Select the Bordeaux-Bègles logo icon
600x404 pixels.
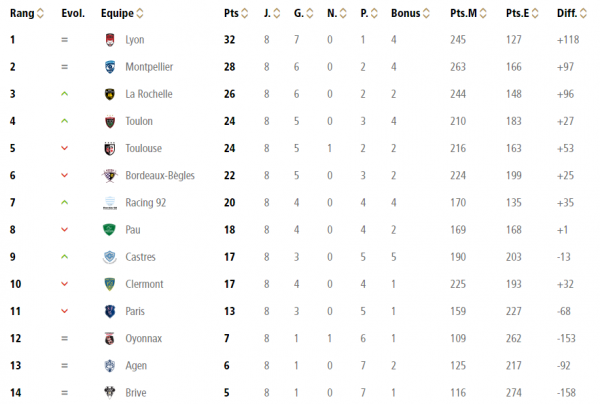[110, 176]
